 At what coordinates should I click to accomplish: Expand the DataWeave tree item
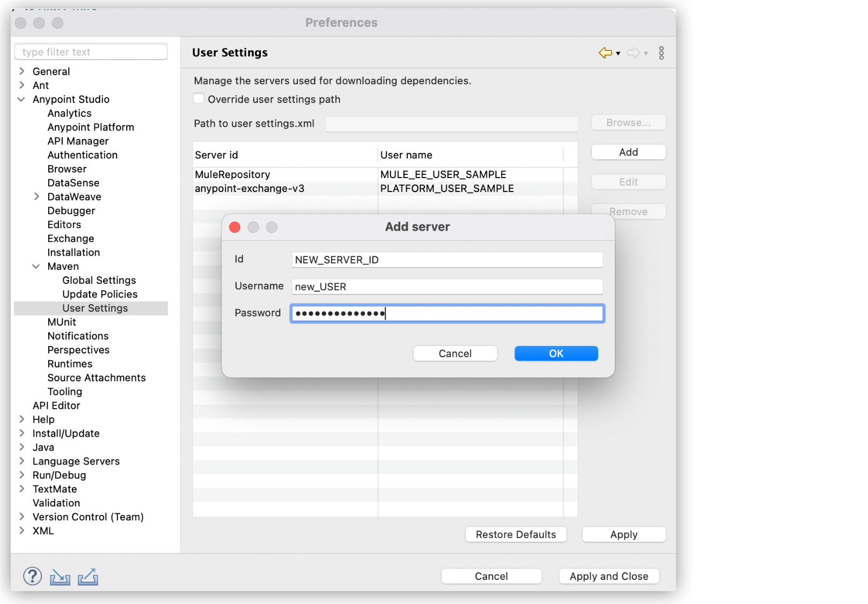[x=36, y=196]
